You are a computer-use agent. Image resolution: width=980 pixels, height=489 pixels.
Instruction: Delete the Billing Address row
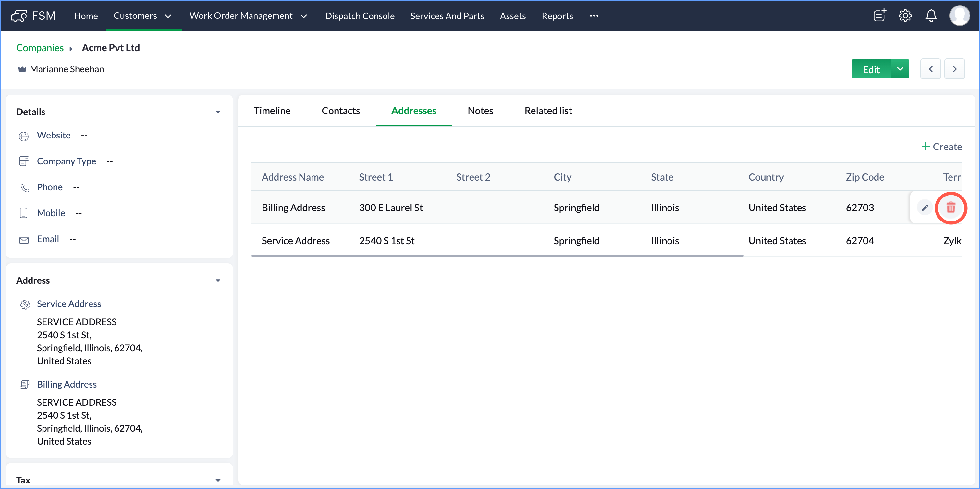[x=950, y=208]
